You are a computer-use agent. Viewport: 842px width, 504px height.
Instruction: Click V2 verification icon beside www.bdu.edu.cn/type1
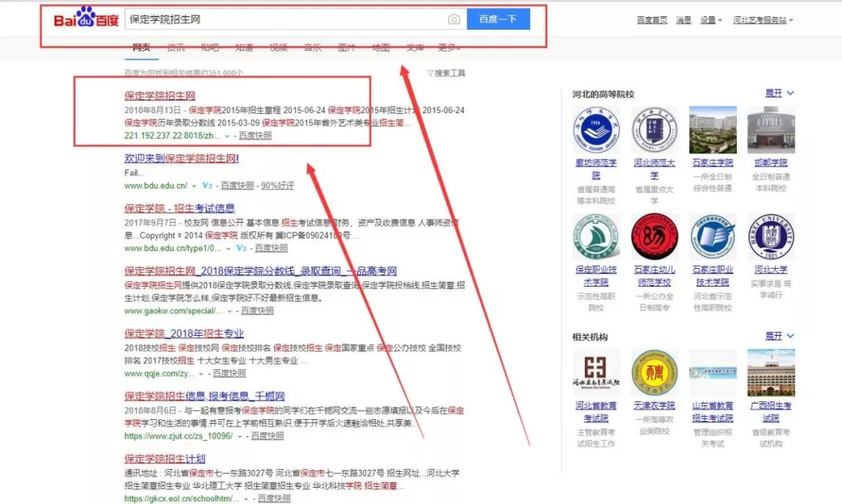click(x=242, y=248)
